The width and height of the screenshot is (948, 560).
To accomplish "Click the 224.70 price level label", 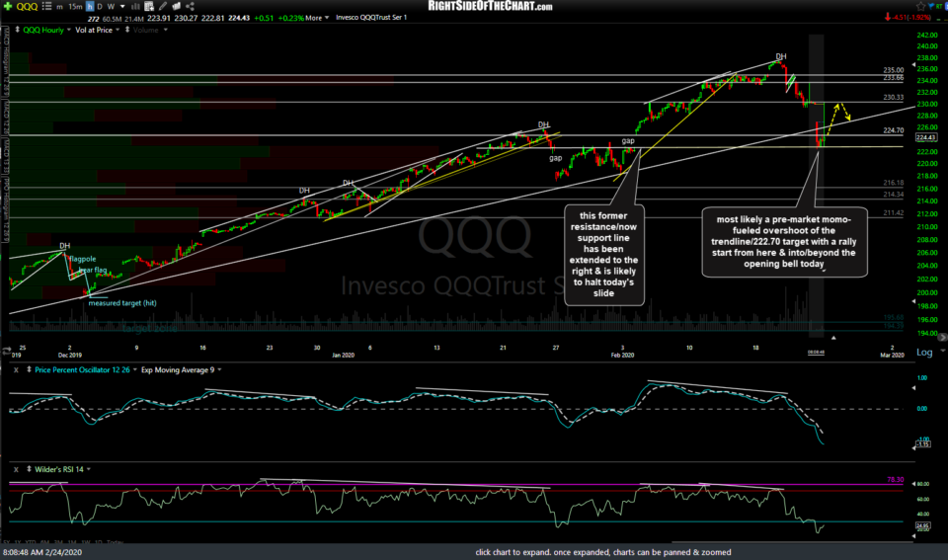I will (x=893, y=130).
